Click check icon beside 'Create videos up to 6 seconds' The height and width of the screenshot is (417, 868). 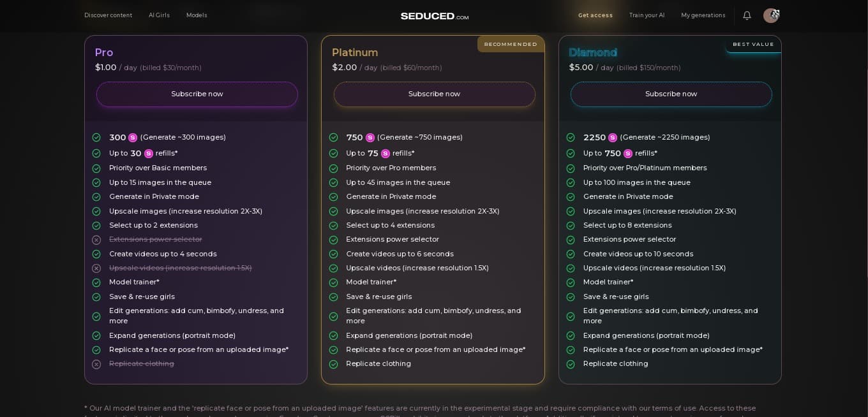(x=333, y=254)
